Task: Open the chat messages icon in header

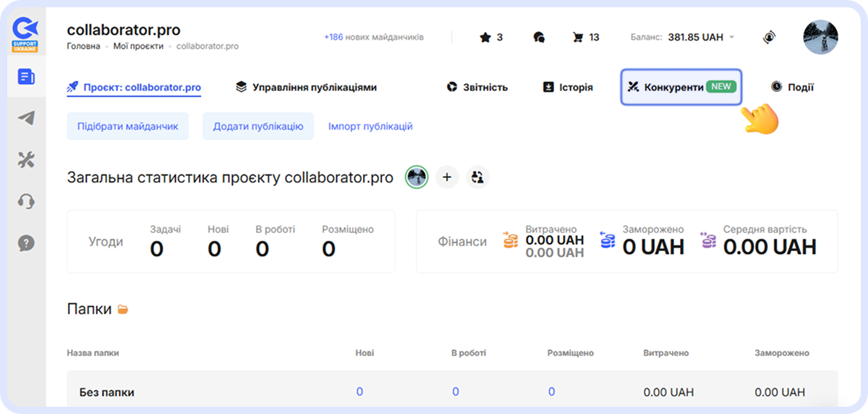Action: click(x=538, y=37)
